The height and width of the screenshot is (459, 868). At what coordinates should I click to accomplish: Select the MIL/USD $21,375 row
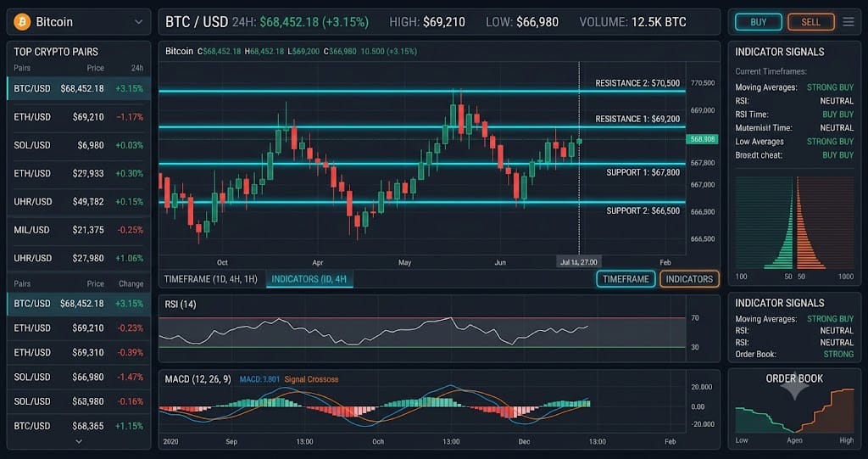tap(79, 229)
